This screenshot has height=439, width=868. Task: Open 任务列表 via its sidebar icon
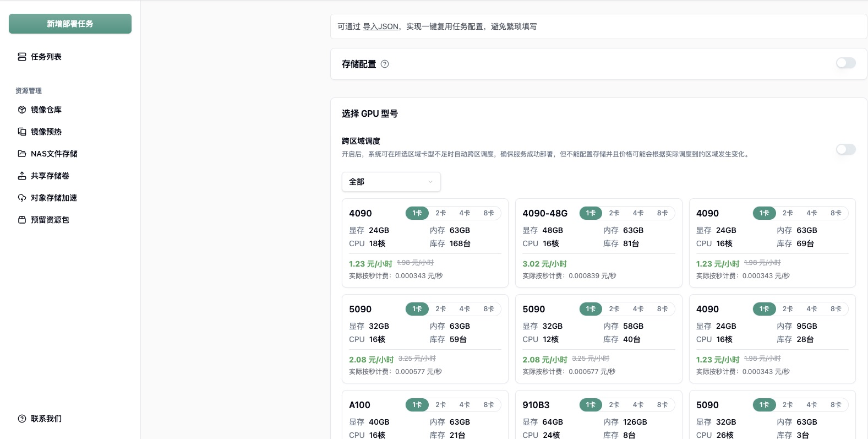coord(22,57)
